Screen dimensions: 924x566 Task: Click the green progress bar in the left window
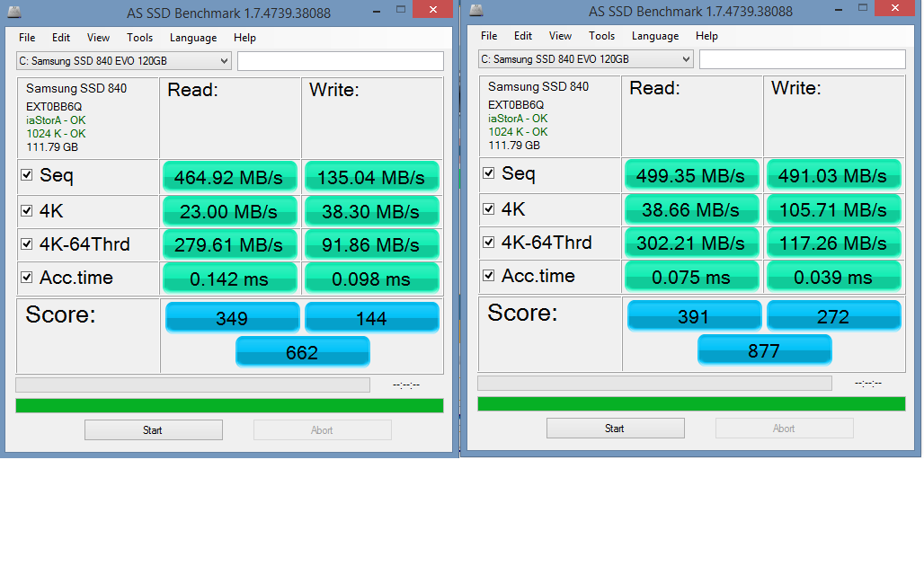click(x=229, y=406)
